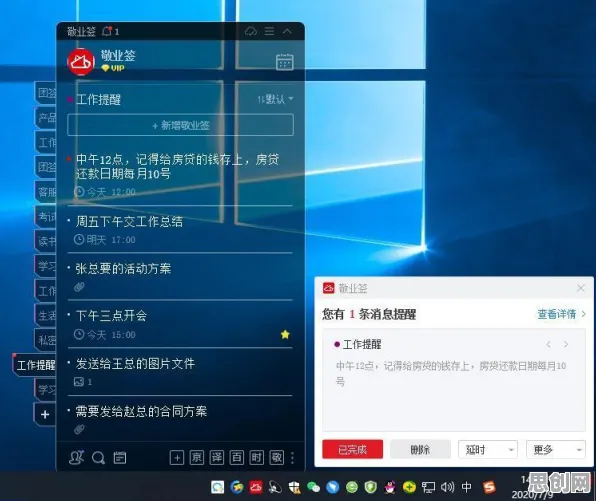
Task: Open the hamburger menu in title bar
Action: coord(269,31)
